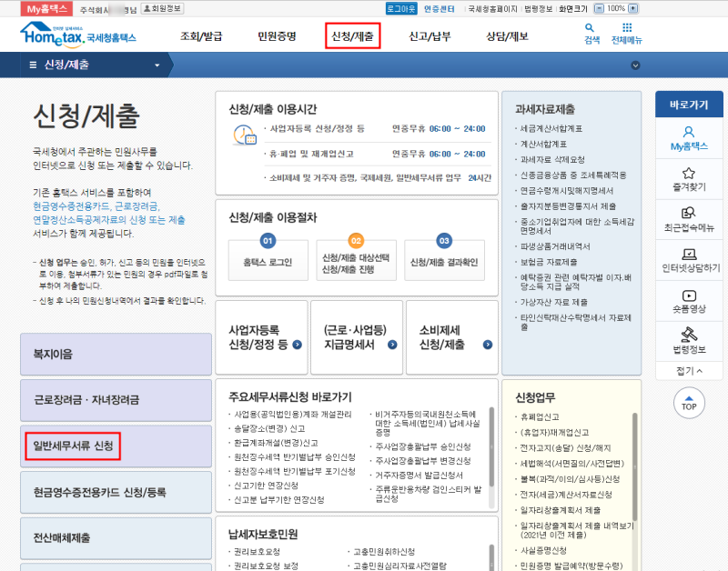728x571 pixels.
Task: Expand the chevron at right of breadcrumb bar
Action: (635, 65)
